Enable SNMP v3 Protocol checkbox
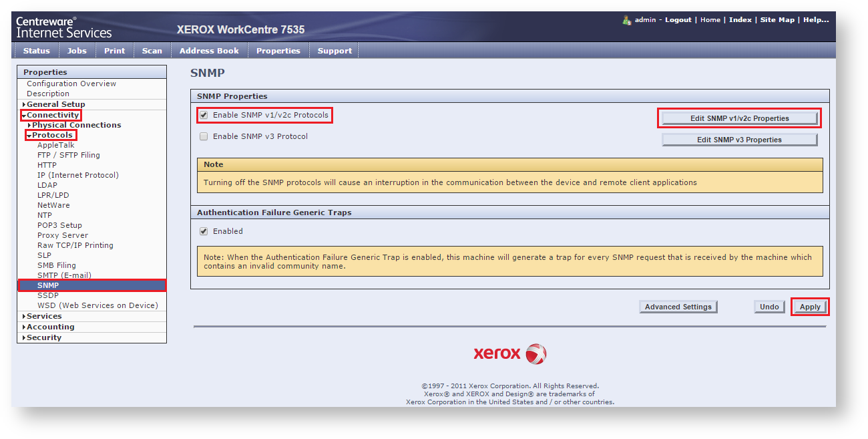This screenshot has width=868, height=439. point(204,136)
